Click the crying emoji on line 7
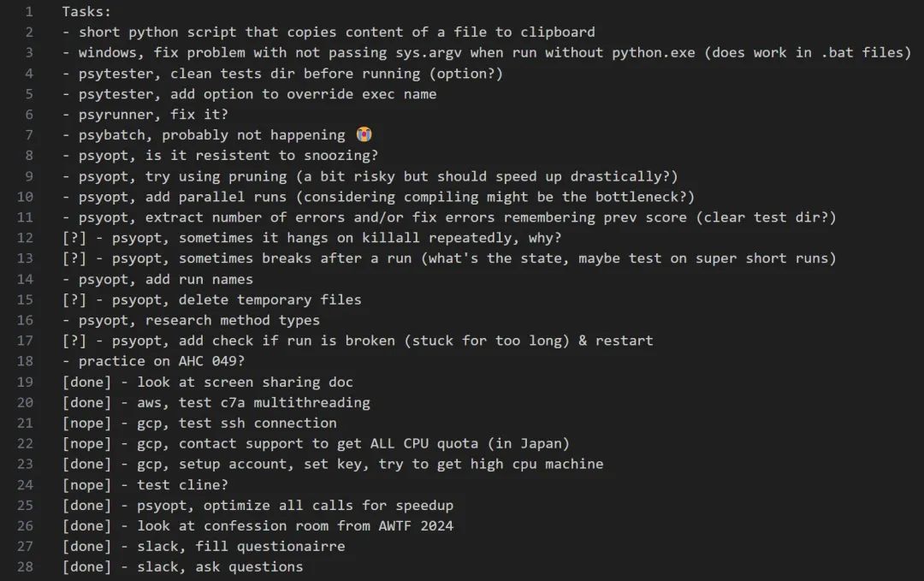 click(364, 134)
